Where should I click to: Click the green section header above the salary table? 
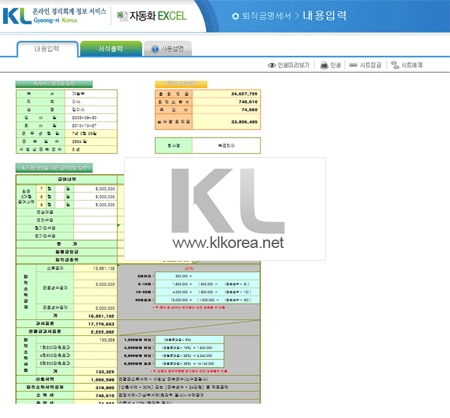pos(54,168)
